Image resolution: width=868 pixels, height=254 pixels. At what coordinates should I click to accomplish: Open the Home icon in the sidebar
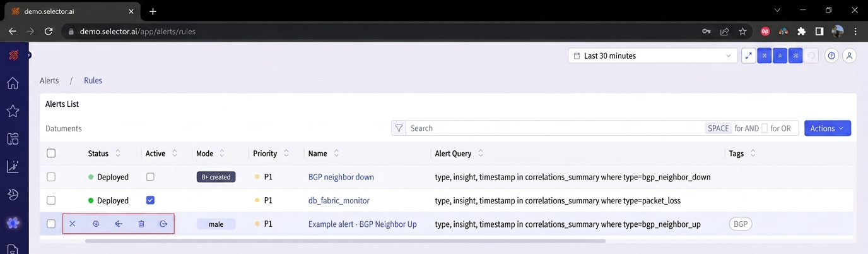[x=13, y=83]
